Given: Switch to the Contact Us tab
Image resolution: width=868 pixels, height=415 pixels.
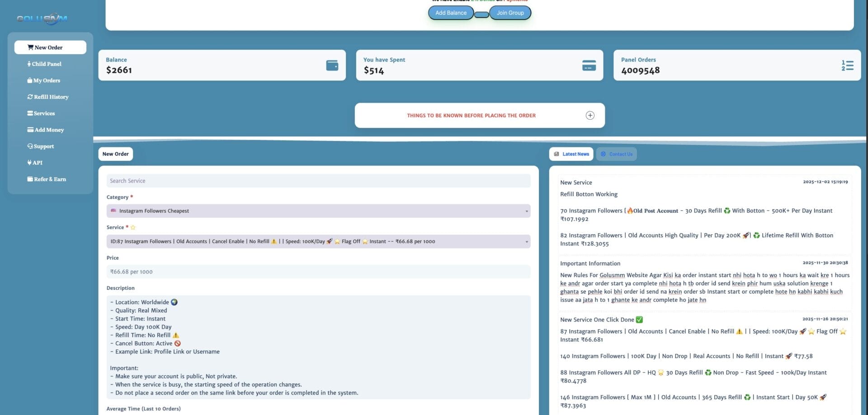Looking at the screenshot, I should [616, 154].
